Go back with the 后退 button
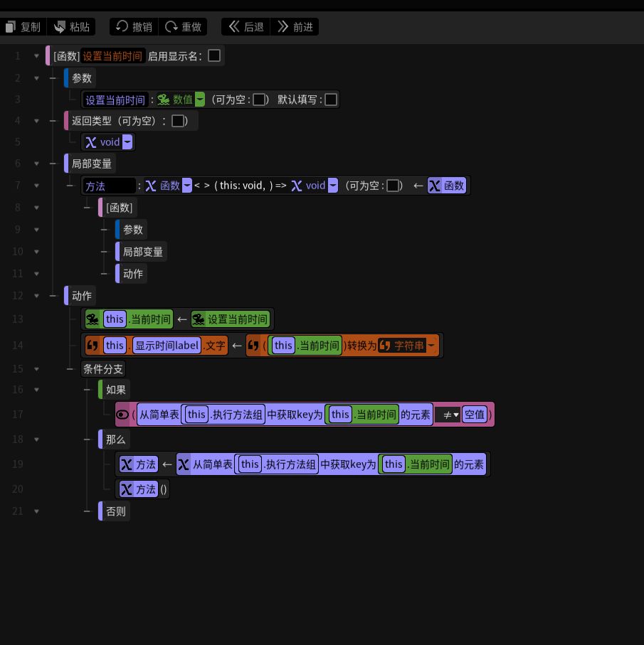Image resolution: width=644 pixels, height=645 pixels. pos(246,27)
